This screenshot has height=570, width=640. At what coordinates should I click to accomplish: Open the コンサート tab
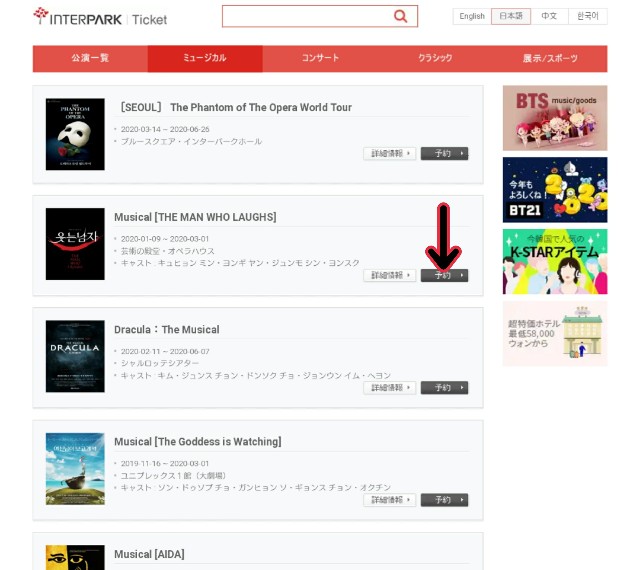320,58
